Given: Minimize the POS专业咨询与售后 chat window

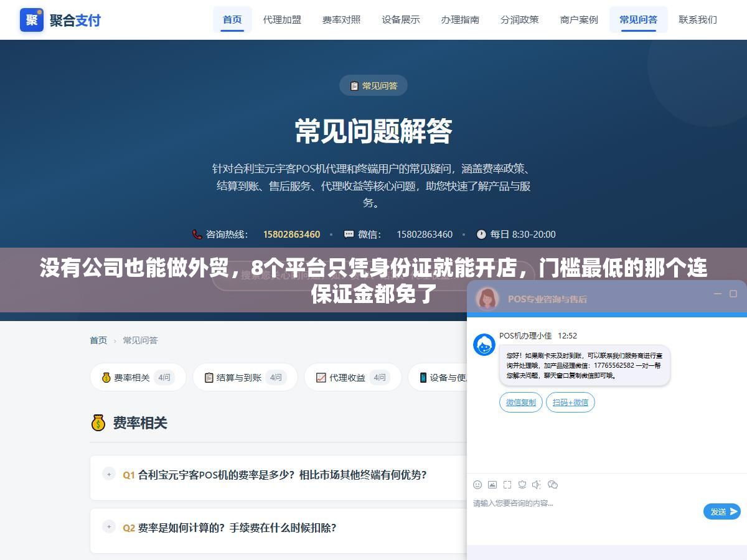Looking at the screenshot, I should (717, 294).
